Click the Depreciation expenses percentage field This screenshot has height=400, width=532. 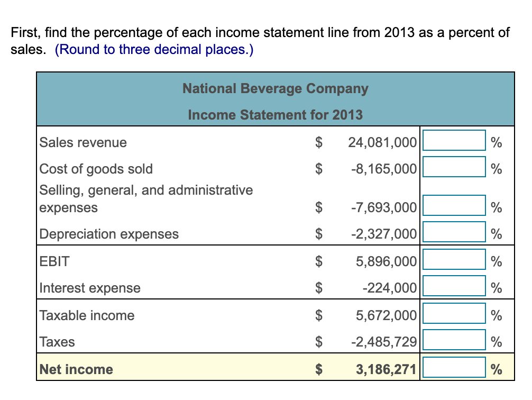[453, 233]
